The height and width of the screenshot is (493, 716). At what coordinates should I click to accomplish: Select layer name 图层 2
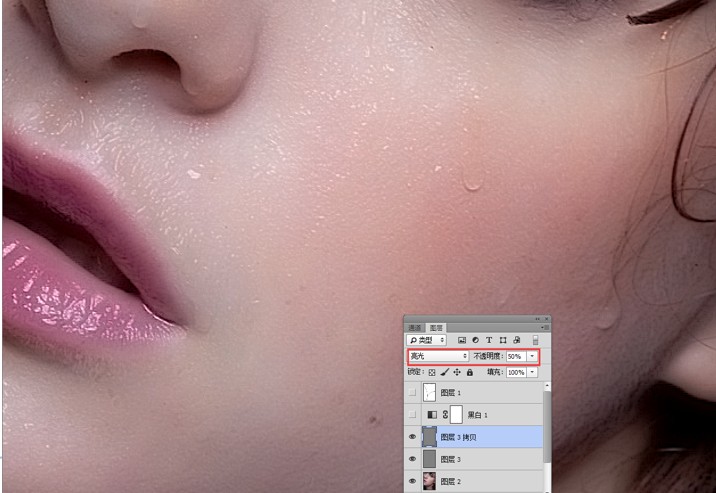point(451,482)
